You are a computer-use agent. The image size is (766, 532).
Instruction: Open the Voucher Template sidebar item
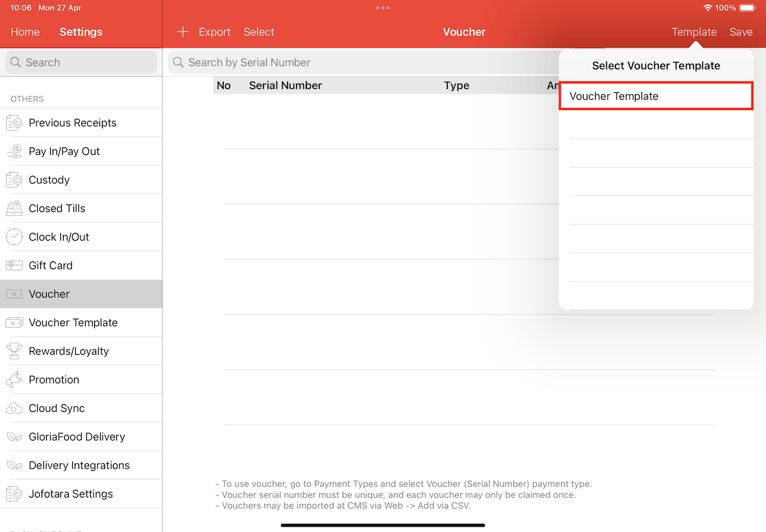point(81,322)
